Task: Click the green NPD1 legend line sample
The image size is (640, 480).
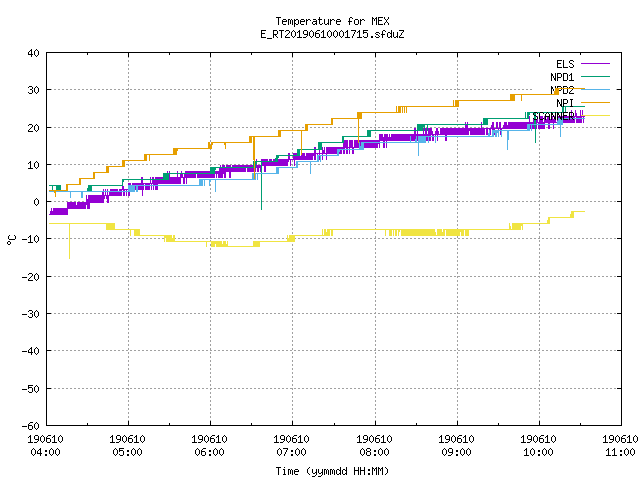Action: 595,76
